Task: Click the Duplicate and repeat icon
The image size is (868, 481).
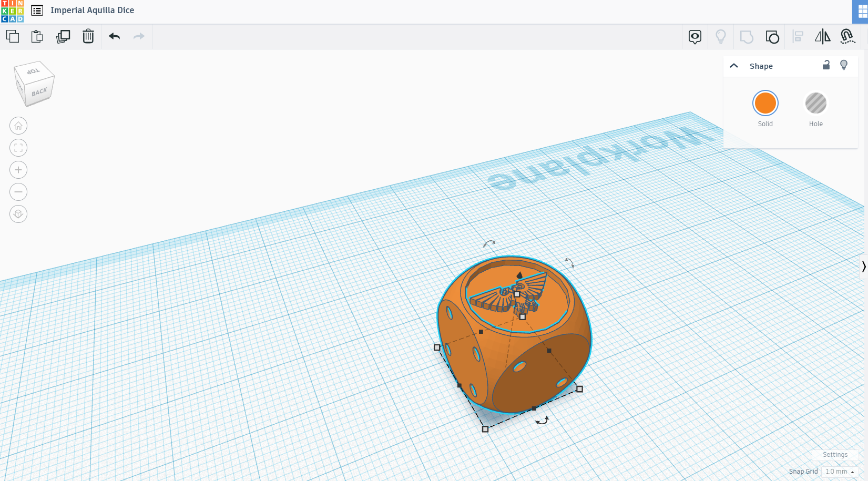Action: coord(63,36)
